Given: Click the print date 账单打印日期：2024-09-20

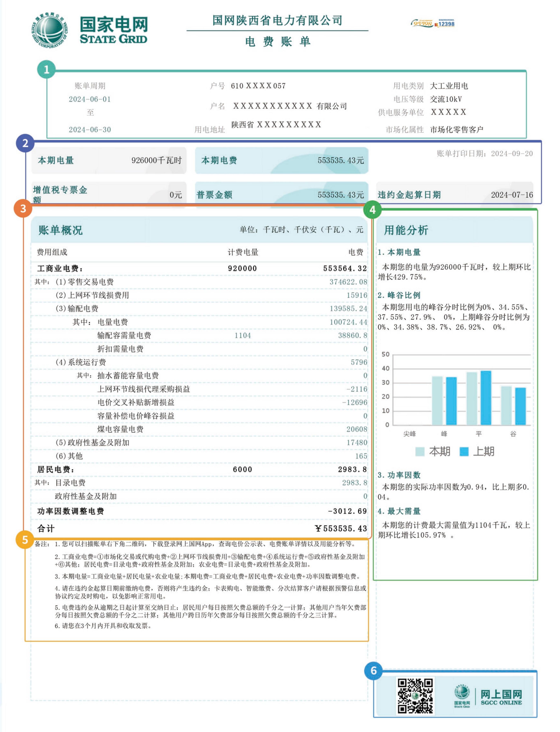Looking at the screenshot, I should [485, 153].
